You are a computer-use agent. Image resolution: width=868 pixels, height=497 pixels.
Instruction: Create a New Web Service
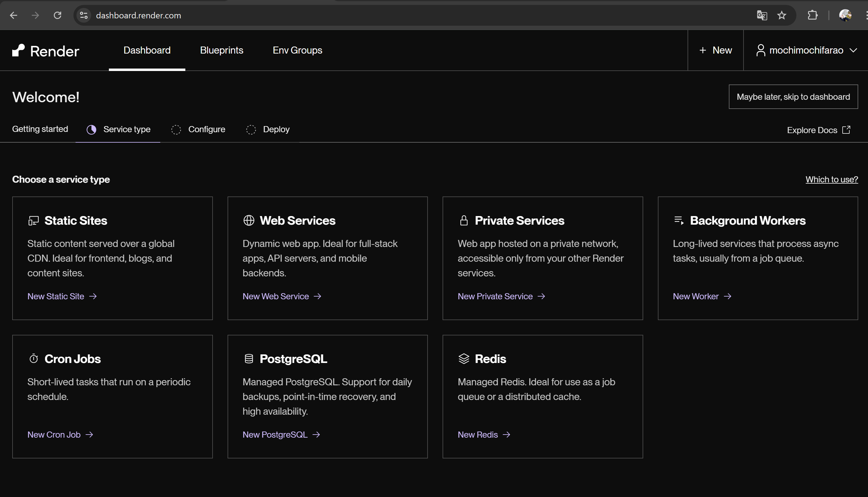(275, 296)
